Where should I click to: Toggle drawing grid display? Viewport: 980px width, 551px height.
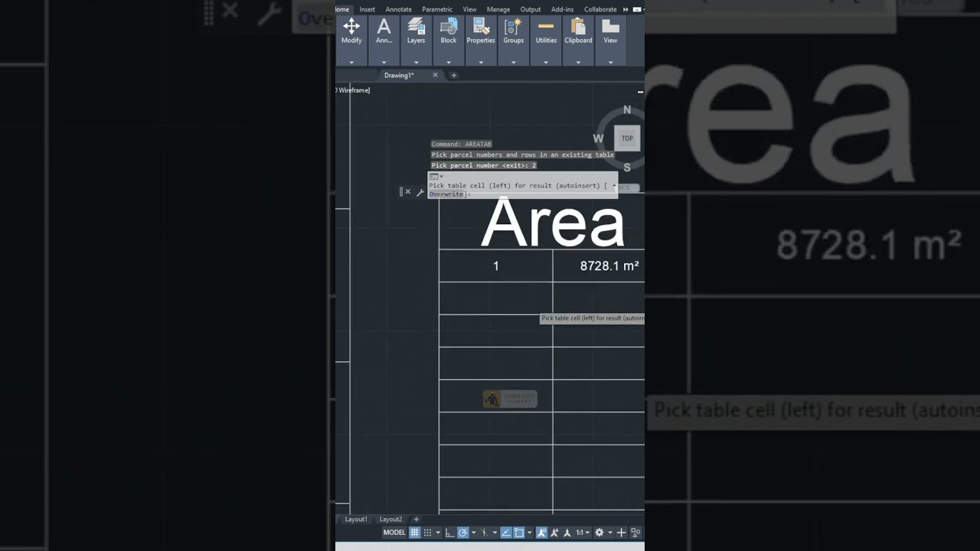click(x=414, y=533)
